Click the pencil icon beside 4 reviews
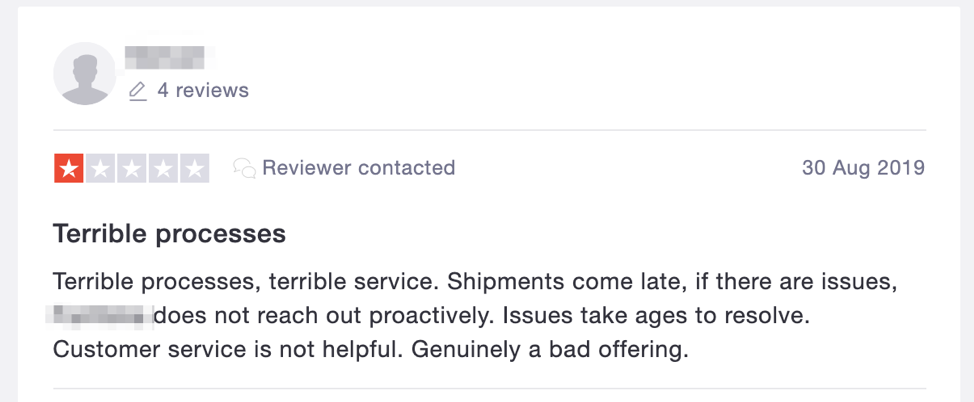The image size is (974, 402). pos(138,90)
